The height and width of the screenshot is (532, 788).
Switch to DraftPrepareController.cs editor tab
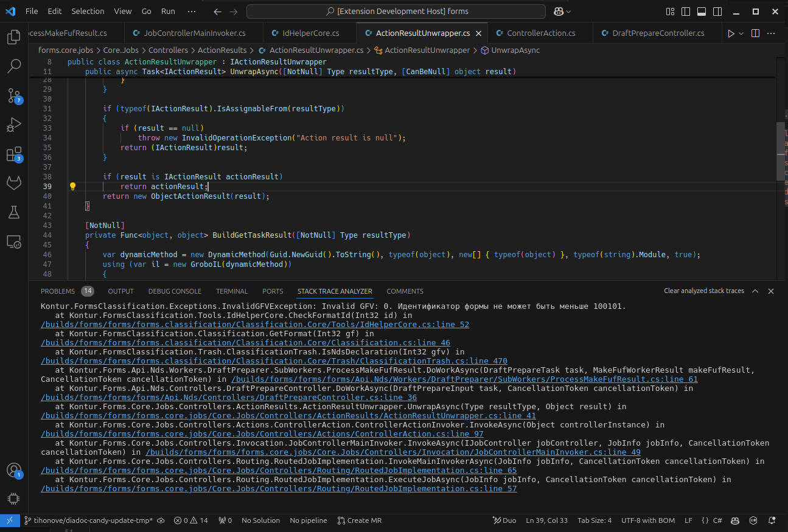(658, 33)
